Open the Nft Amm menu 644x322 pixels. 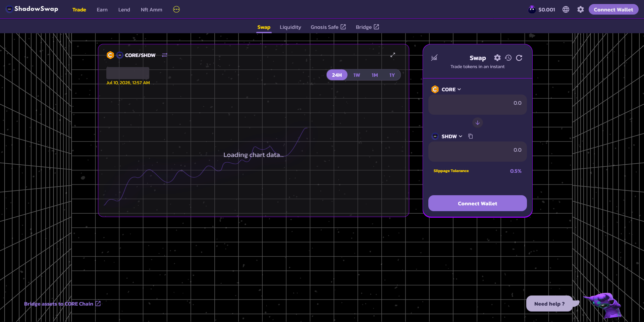(152, 9)
